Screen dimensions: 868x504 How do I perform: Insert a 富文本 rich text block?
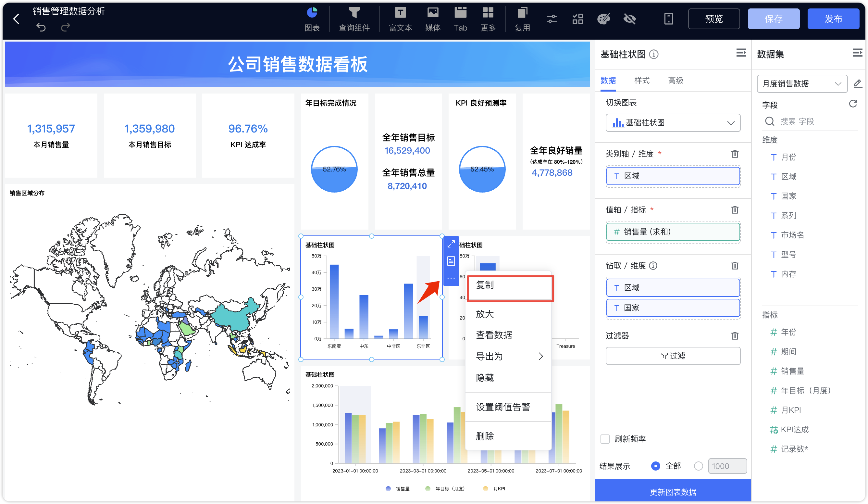tap(400, 19)
